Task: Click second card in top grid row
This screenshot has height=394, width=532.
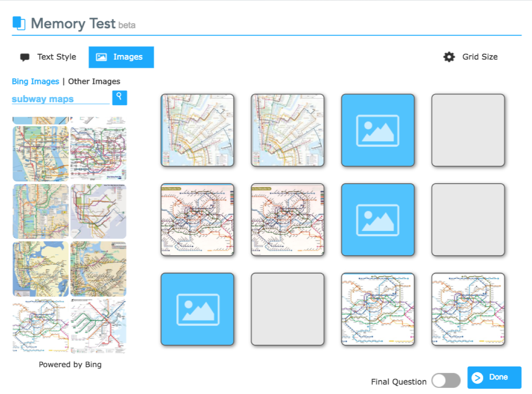Action: click(x=288, y=130)
